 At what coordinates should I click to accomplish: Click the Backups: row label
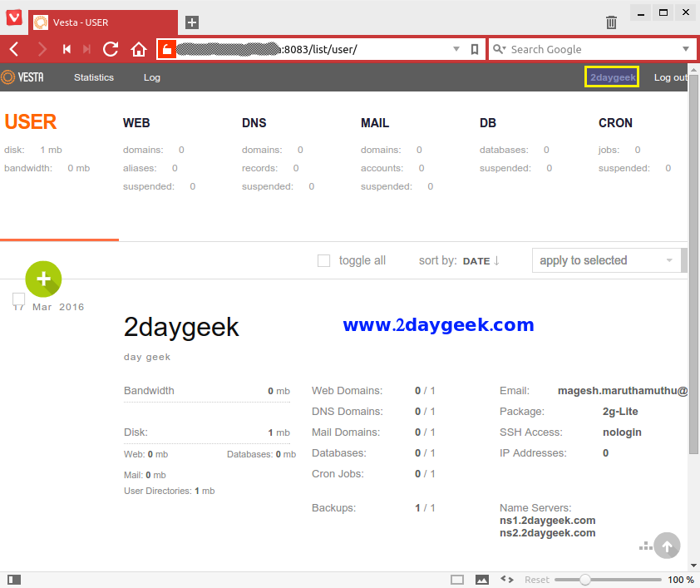point(333,508)
